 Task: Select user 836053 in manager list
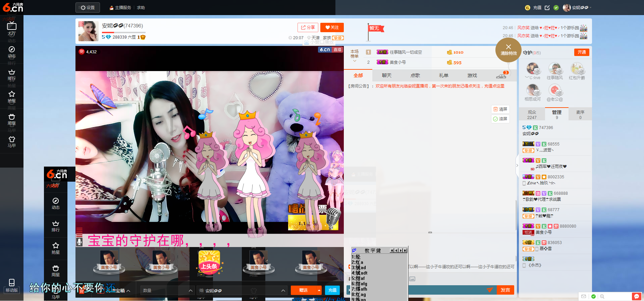pos(555,246)
